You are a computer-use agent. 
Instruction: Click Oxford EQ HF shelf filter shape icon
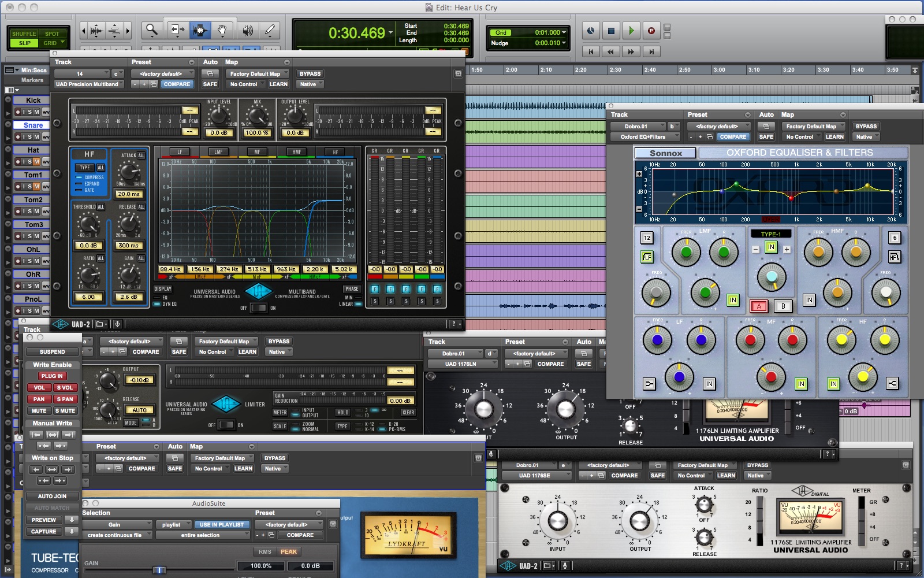coord(895,257)
